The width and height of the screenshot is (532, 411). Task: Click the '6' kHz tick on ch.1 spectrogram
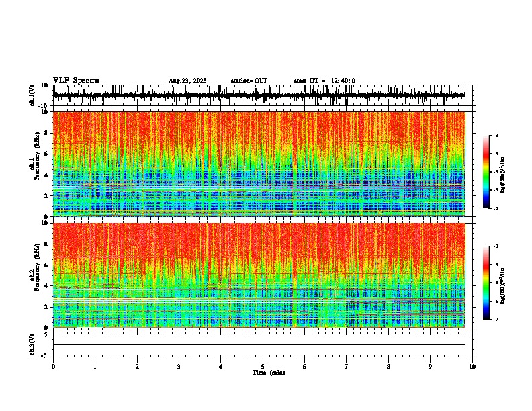tap(47, 154)
